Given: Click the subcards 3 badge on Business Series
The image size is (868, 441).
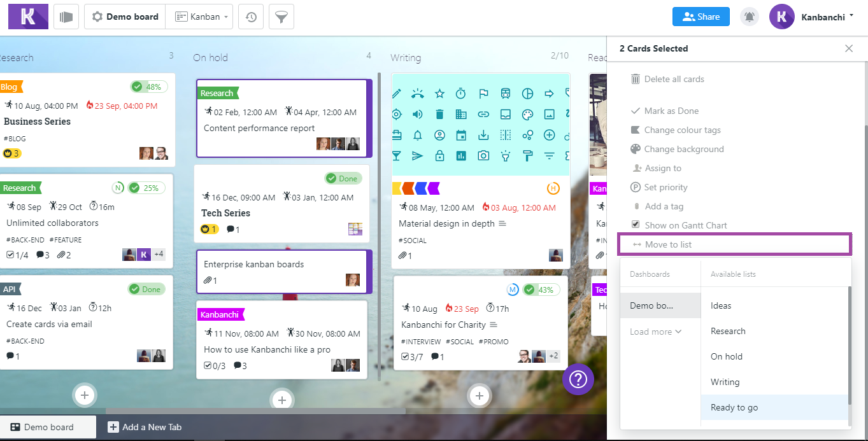Looking at the screenshot, I should click(x=11, y=153).
